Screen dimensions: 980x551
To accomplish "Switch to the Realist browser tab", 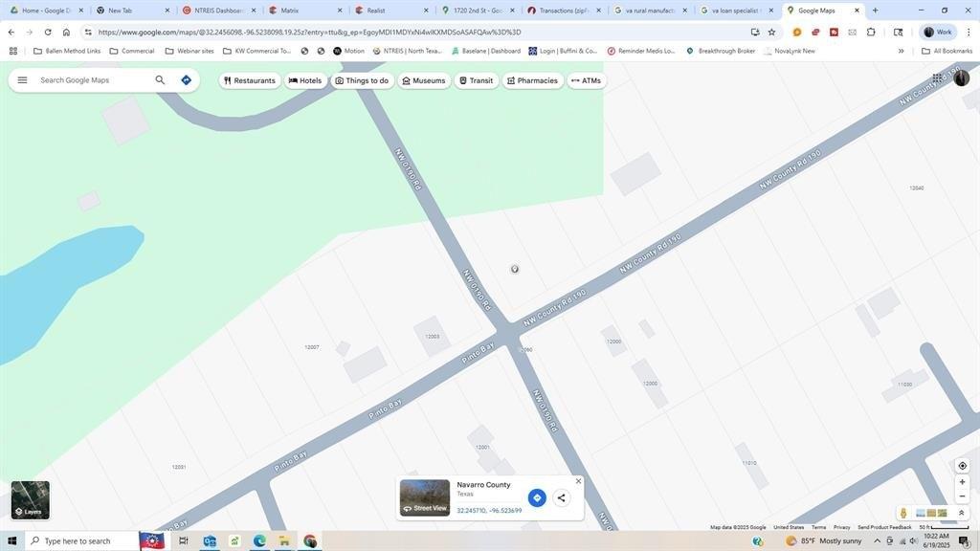I will tap(390, 11).
